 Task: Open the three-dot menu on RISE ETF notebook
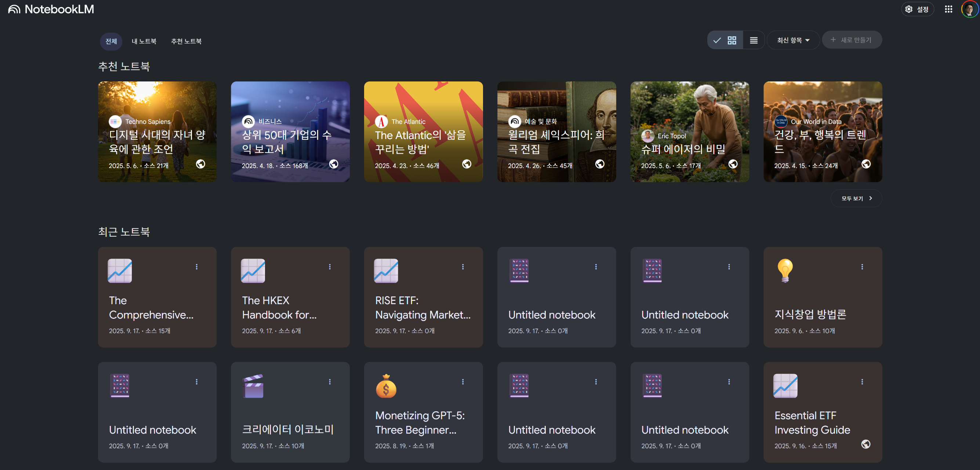pyautogui.click(x=462, y=267)
